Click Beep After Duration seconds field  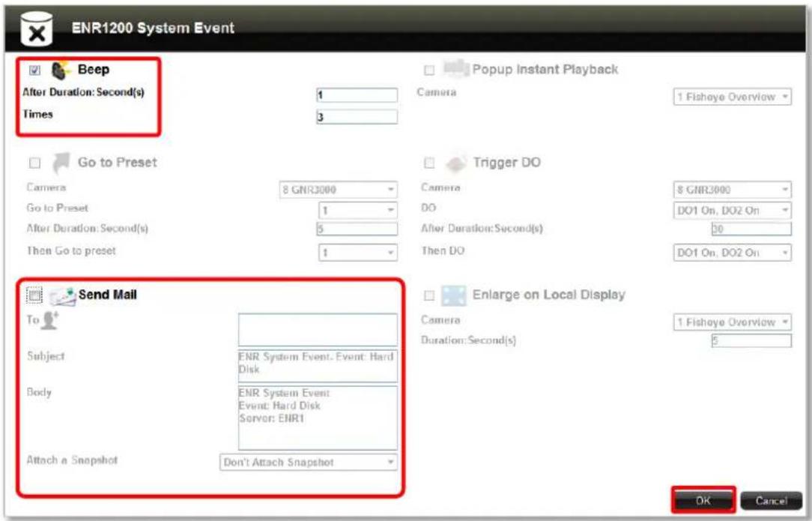point(357,95)
